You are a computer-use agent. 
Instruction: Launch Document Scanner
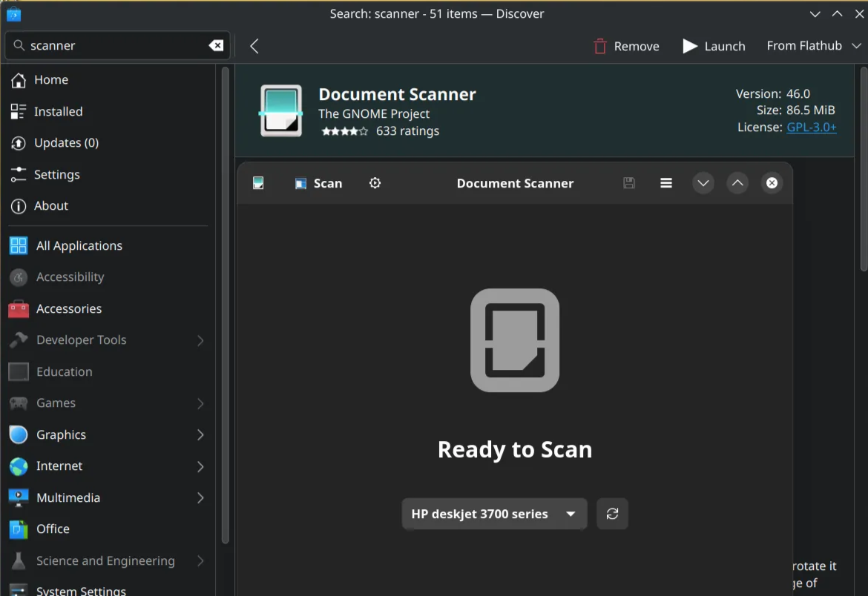click(714, 46)
